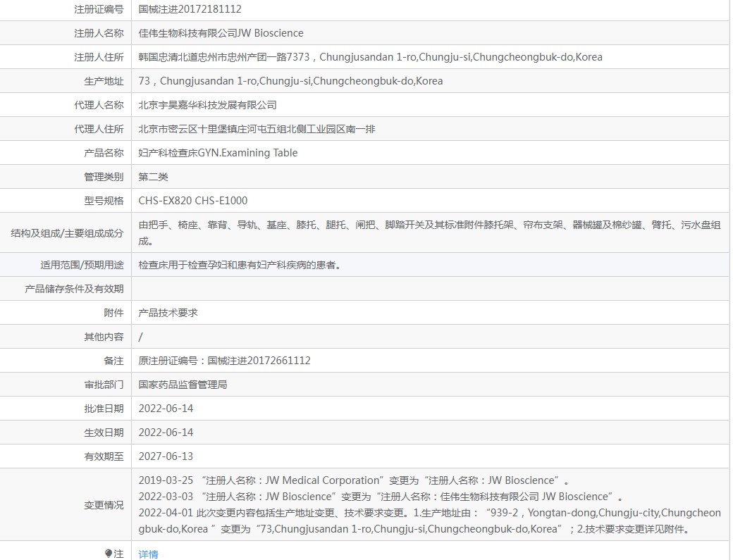Image resolution: width=733 pixels, height=560 pixels.
Task: Select approving department 国家药品监督管理局
Action: (x=183, y=385)
